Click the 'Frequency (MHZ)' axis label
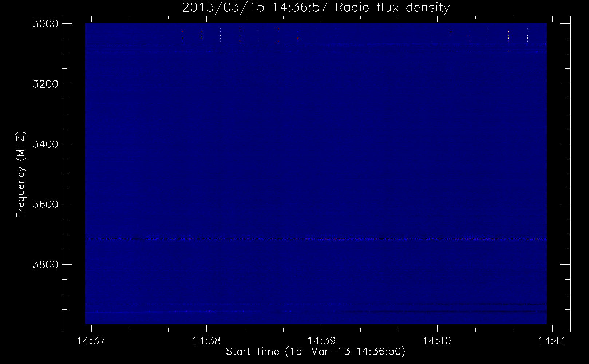The height and width of the screenshot is (364, 589). 21,175
